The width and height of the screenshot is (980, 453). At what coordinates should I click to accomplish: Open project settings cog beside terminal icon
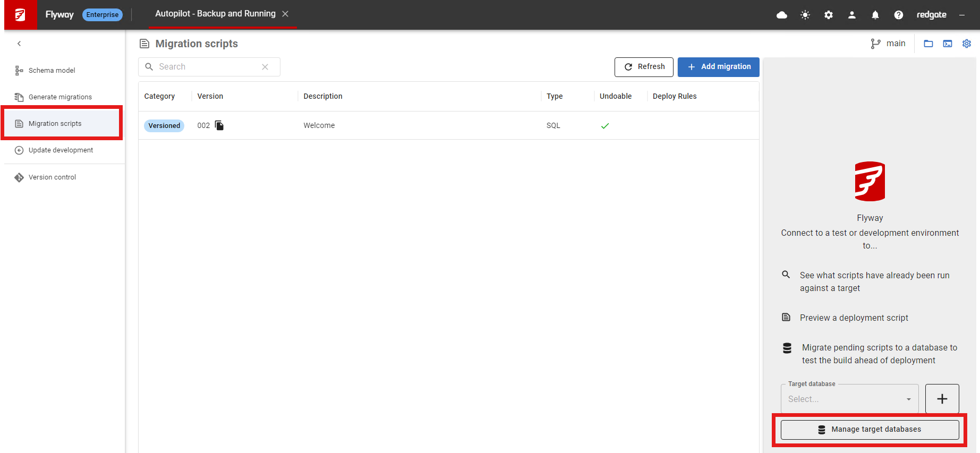966,44
